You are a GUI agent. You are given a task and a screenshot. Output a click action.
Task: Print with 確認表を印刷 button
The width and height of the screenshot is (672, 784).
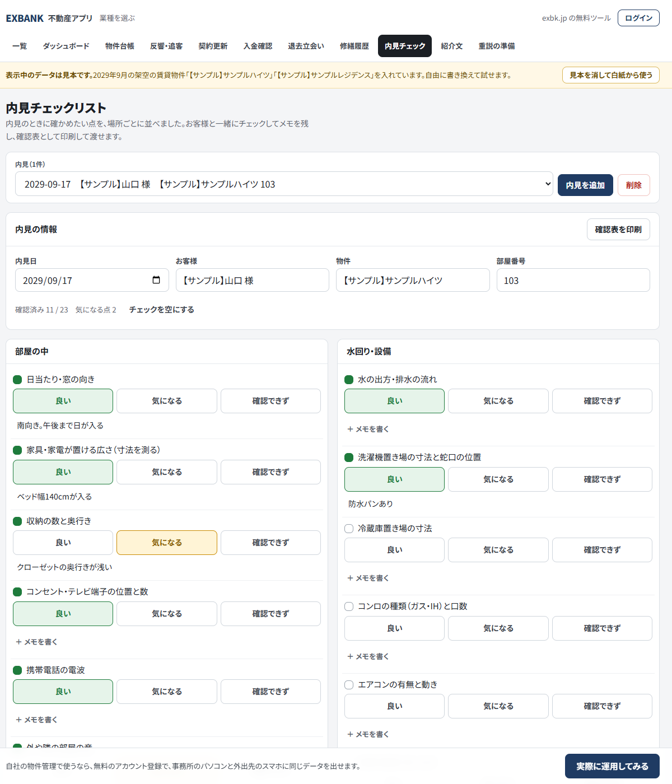coord(618,229)
